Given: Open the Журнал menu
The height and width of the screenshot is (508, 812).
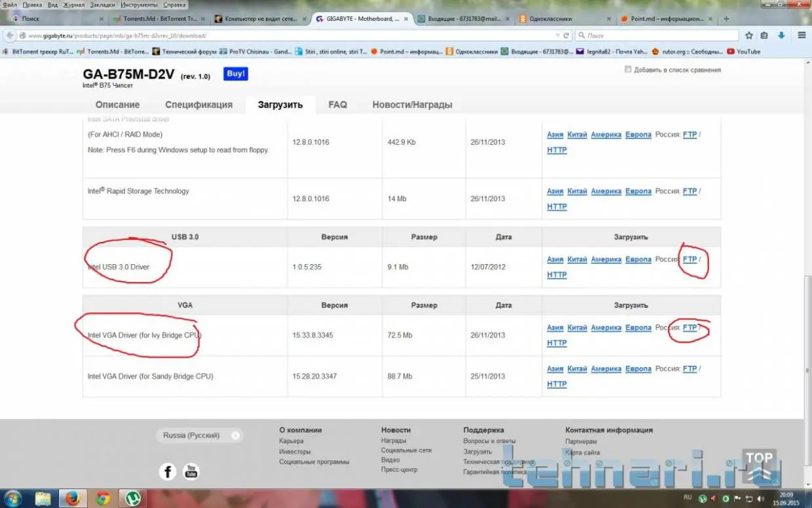Looking at the screenshot, I should click(x=73, y=5).
